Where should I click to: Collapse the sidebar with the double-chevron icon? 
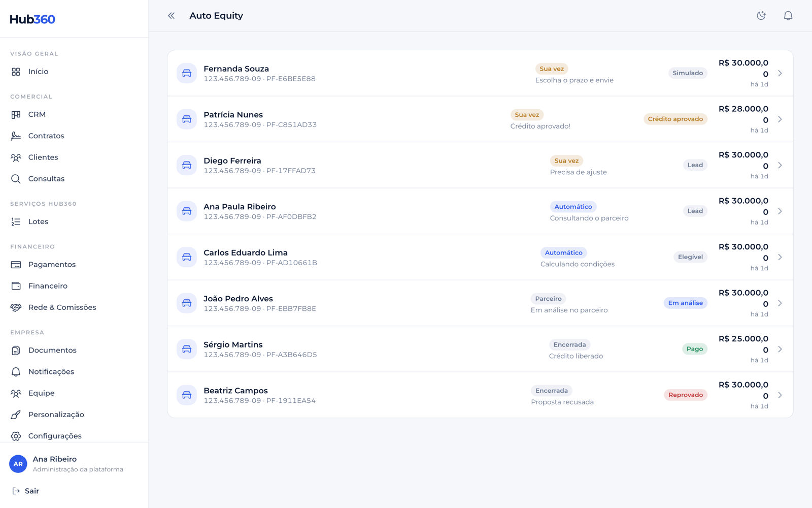coord(172,16)
